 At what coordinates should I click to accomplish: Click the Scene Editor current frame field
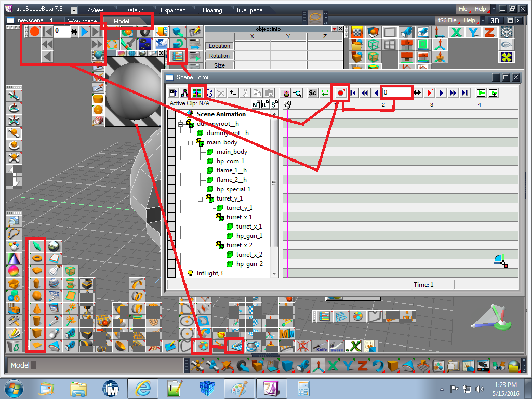pos(396,92)
